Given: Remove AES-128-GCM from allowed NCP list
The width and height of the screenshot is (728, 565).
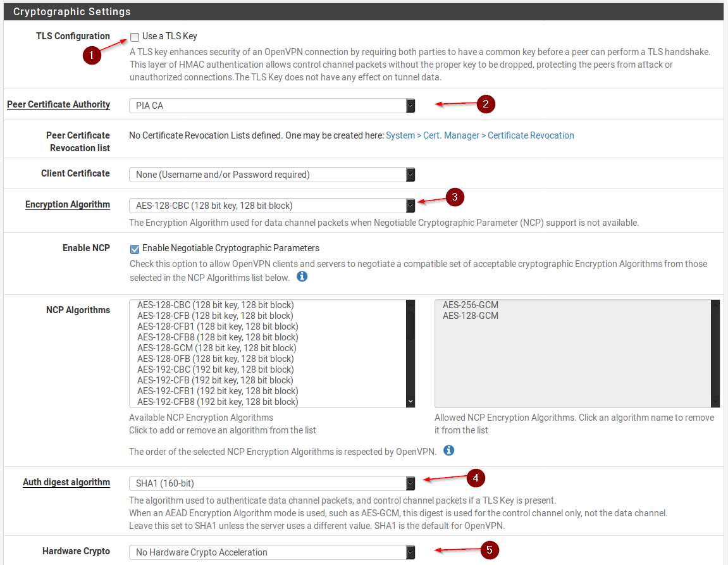Looking at the screenshot, I should point(471,316).
